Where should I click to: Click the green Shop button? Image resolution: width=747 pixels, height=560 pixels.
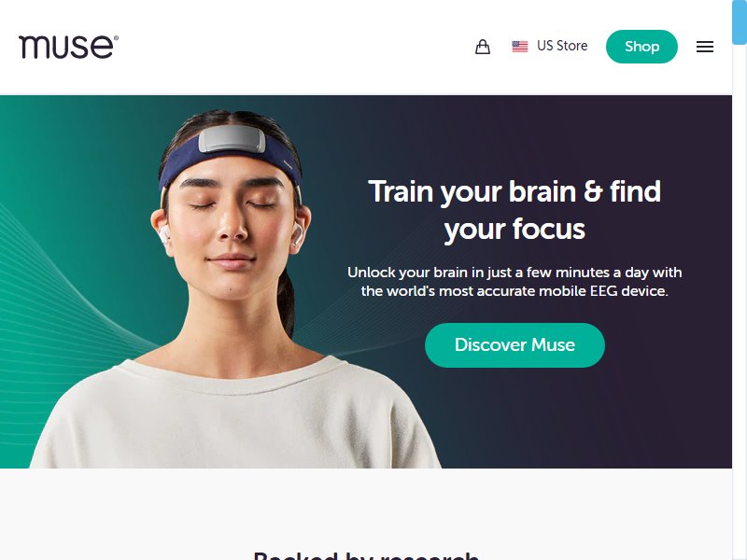click(641, 47)
